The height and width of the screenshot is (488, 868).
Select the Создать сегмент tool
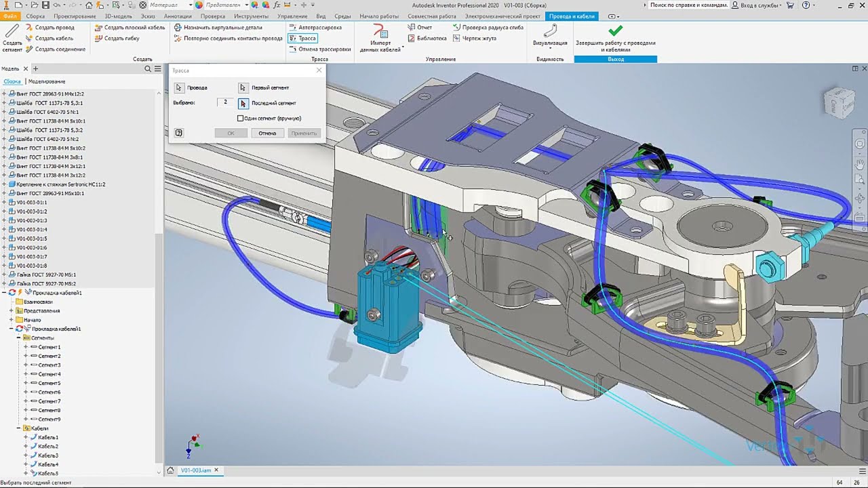12,38
